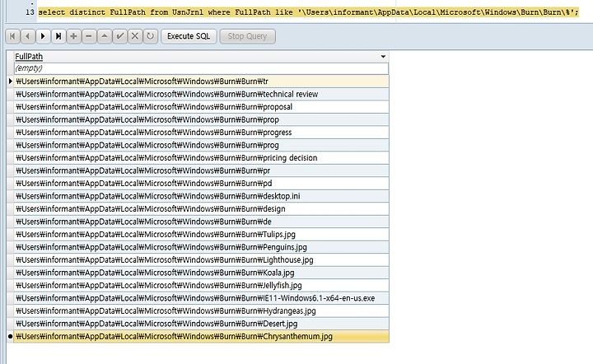Select the Hydrangeas.jpg path row
The width and height of the screenshot is (593, 364).
(x=201, y=311)
